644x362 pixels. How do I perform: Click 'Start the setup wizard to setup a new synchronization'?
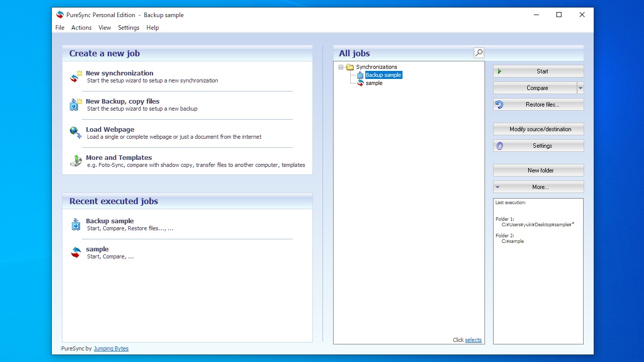click(152, 80)
